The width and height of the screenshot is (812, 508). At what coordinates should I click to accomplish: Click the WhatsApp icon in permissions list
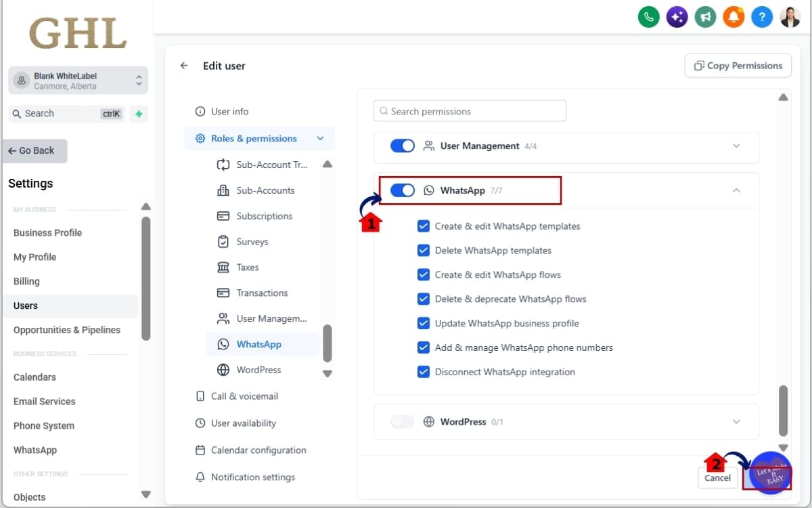click(223, 344)
